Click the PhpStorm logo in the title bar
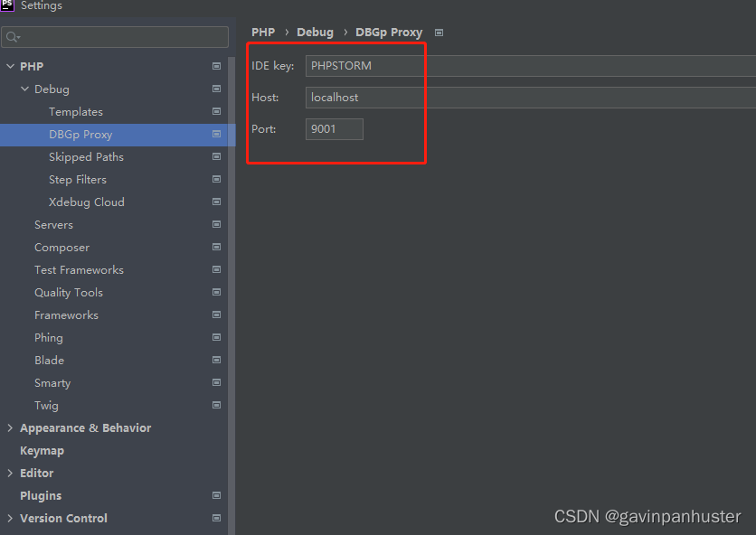This screenshot has width=756, height=535. pos(7,5)
